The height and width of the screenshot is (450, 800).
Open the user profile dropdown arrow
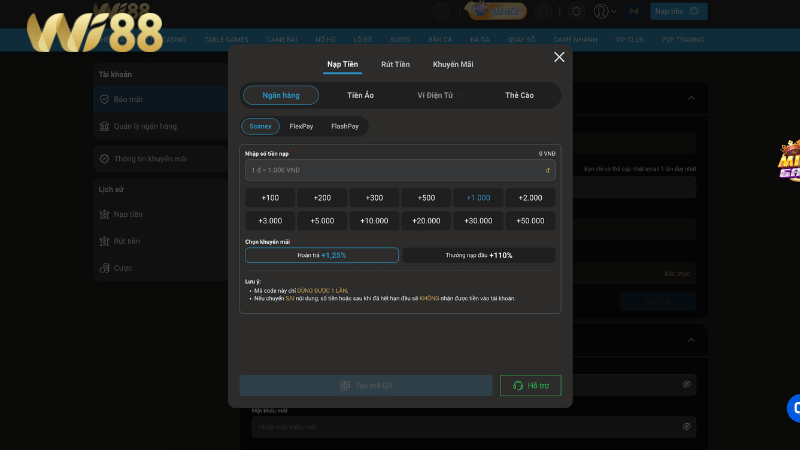click(615, 12)
